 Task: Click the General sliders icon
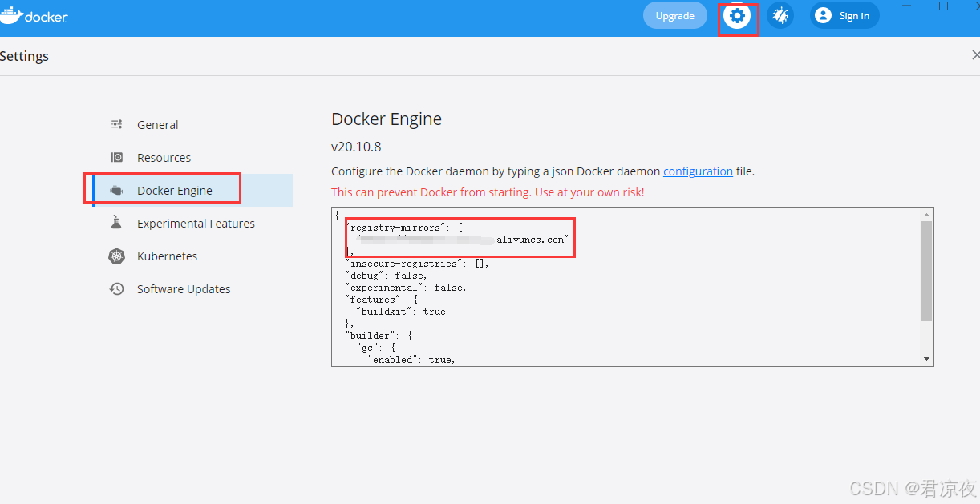pyautogui.click(x=117, y=124)
